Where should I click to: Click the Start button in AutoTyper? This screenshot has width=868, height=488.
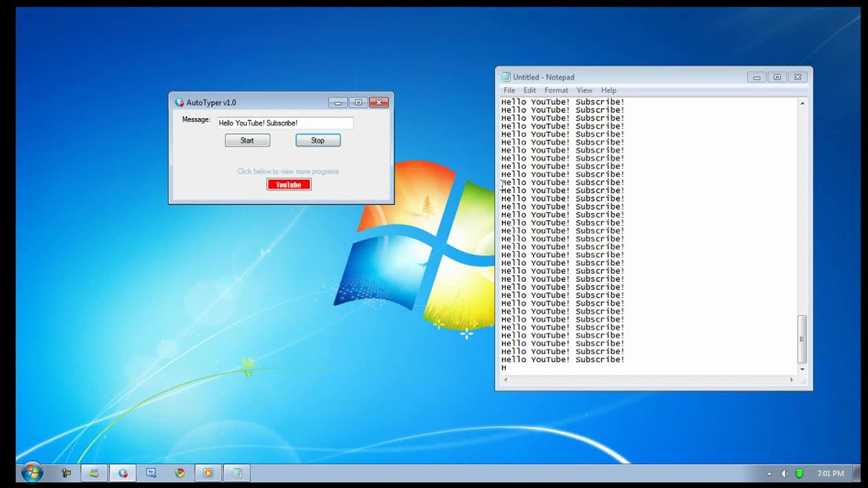click(x=247, y=140)
